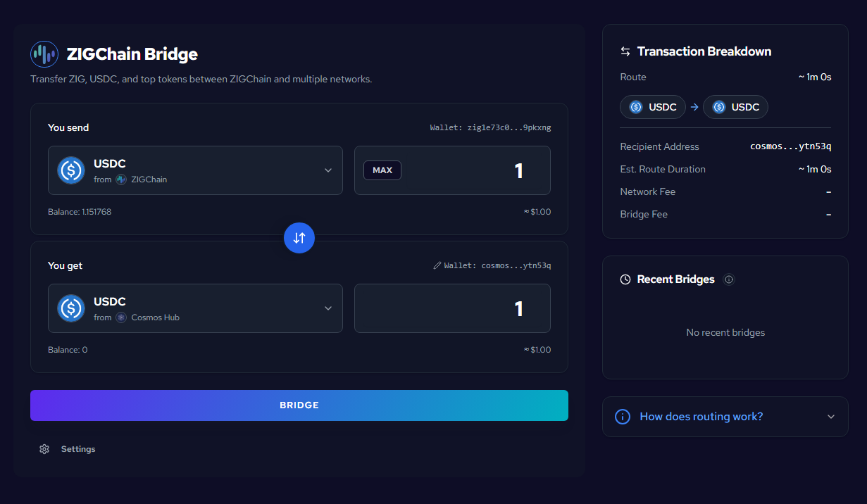Click the source USDC chip in Route
Image resolution: width=867 pixels, height=504 pixels.
[653, 107]
